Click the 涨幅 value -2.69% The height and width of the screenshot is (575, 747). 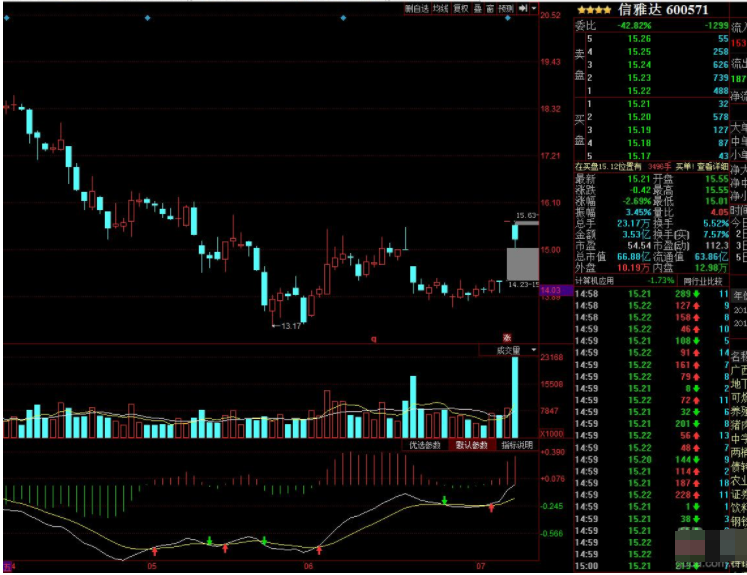pyautogui.click(x=636, y=201)
